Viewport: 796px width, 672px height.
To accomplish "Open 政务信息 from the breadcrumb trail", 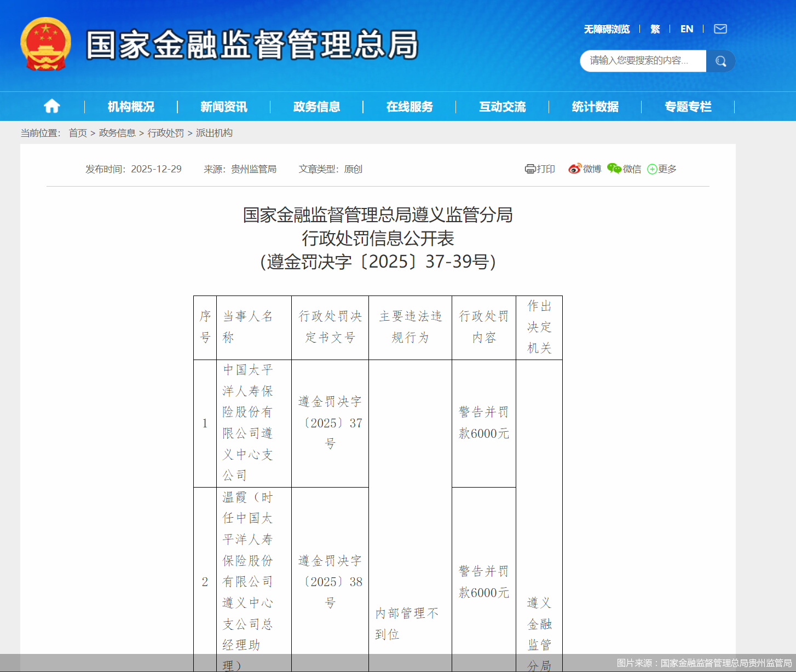I will (x=117, y=132).
